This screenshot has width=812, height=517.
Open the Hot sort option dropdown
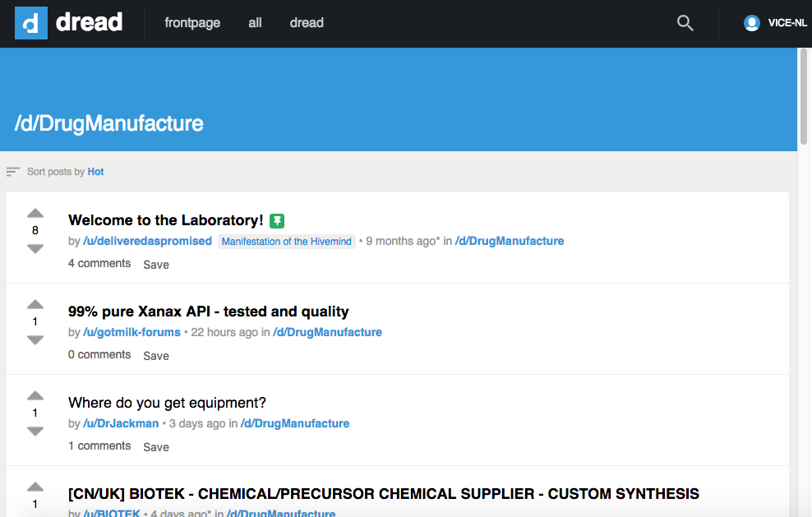[95, 172]
